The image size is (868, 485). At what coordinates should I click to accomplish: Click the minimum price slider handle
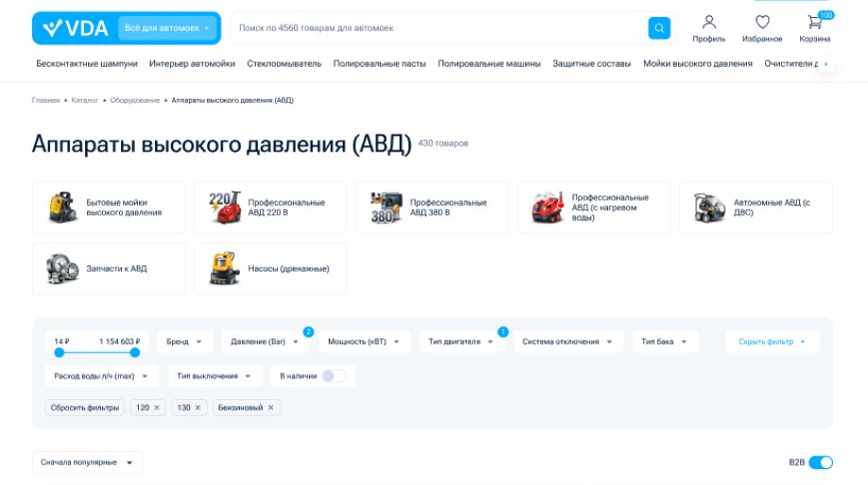click(60, 353)
